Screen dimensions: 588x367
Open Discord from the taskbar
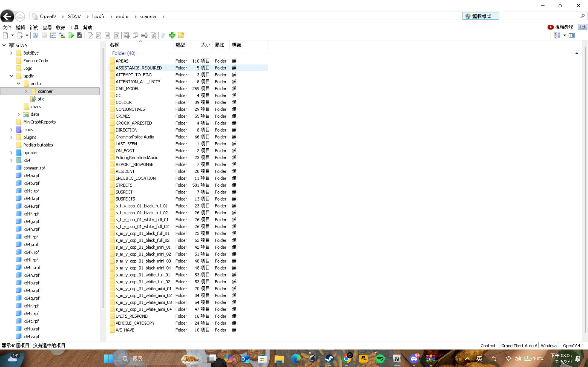(x=414, y=358)
